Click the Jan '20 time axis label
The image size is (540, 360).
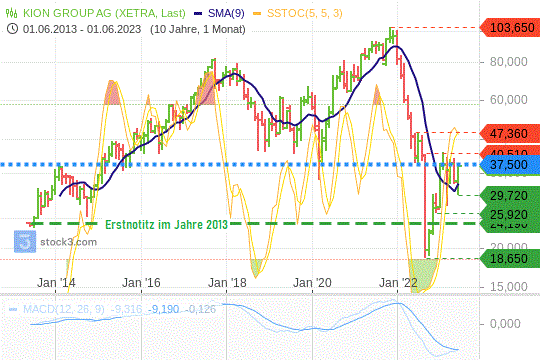click(x=312, y=282)
